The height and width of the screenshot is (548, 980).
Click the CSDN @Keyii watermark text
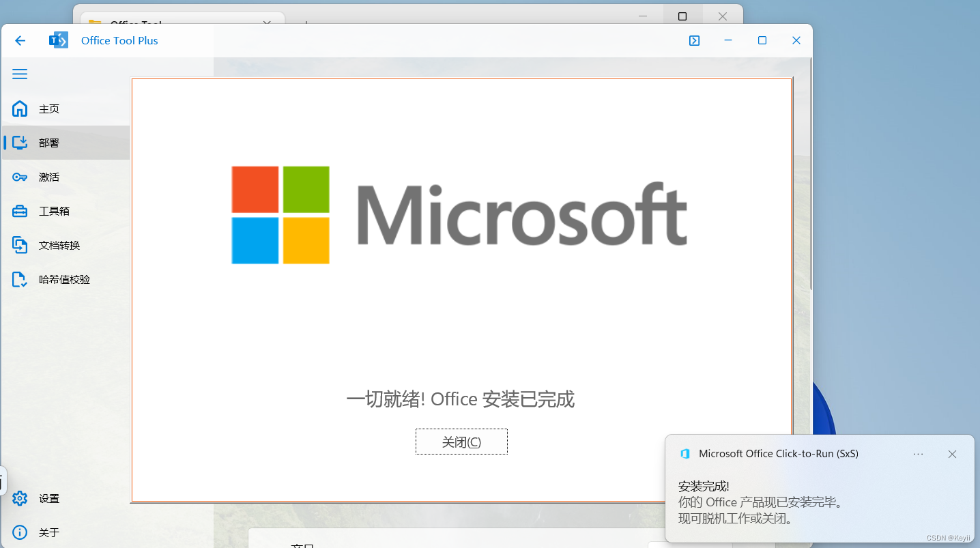pos(949,536)
